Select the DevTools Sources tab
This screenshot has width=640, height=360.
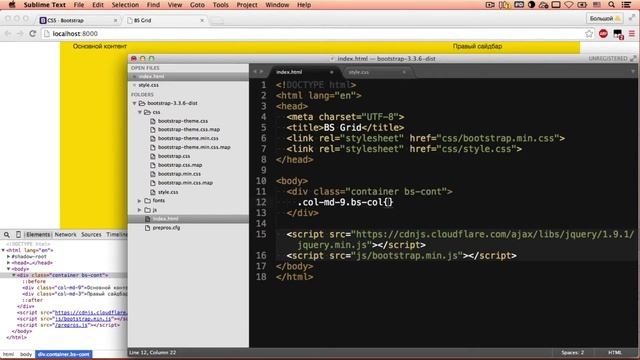(x=91, y=235)
